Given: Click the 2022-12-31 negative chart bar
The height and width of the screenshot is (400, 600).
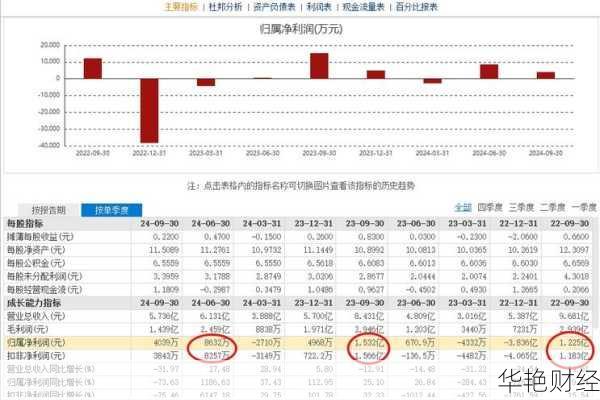Looking at the screenshot, I should coord(149,111).
